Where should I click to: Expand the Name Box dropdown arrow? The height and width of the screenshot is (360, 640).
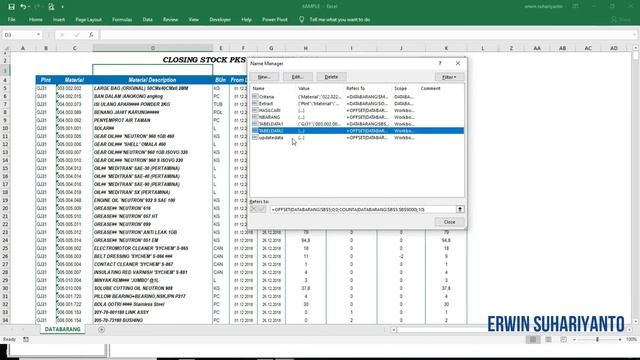(x=38, y=35)
